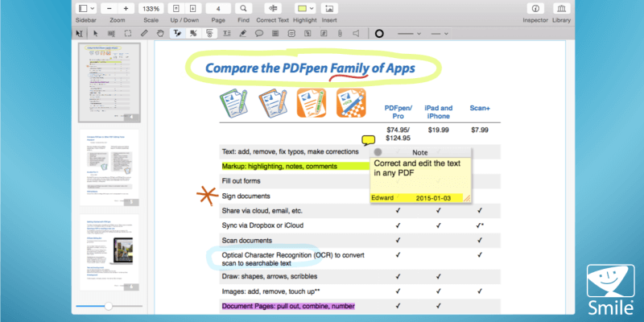Open Find with the magnifier icon
The width and height of the screenshot is (644, 322).
coord(243,8)
